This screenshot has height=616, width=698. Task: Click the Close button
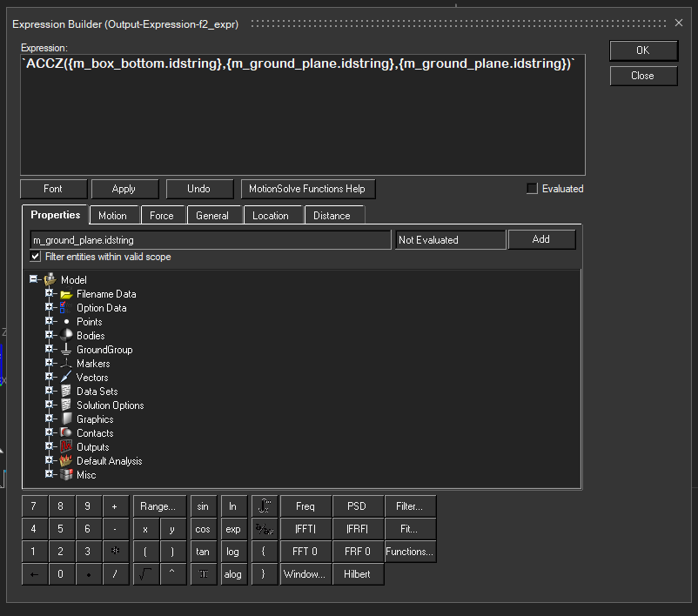tap(643, 76)
